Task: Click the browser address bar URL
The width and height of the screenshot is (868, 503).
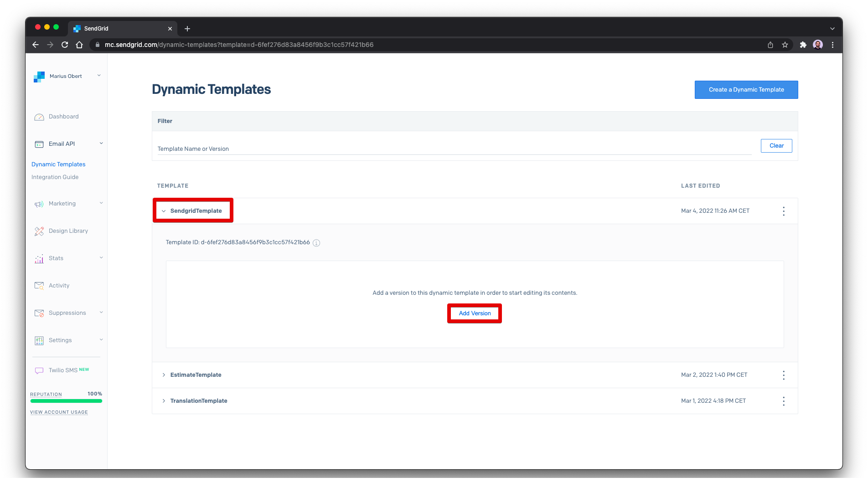Action: [x=239, y=45]
